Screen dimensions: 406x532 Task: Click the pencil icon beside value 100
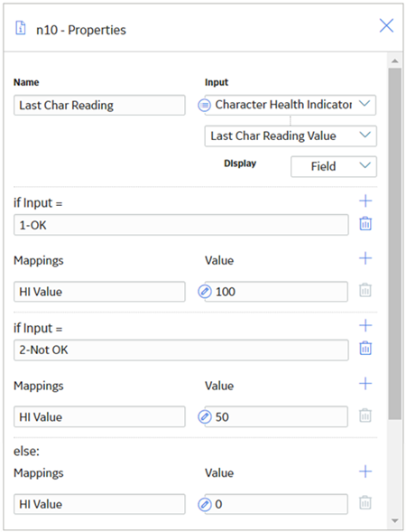[205, 292]
